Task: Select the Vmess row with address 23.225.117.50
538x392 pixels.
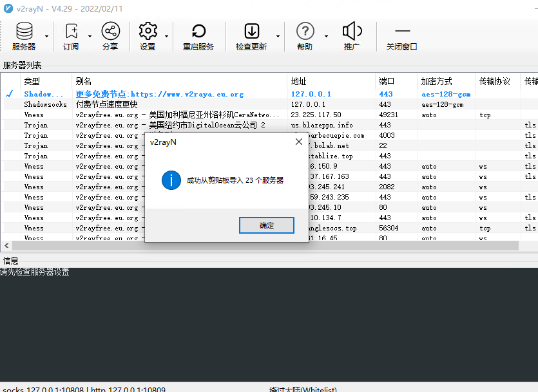Action: tap(269, 115)
